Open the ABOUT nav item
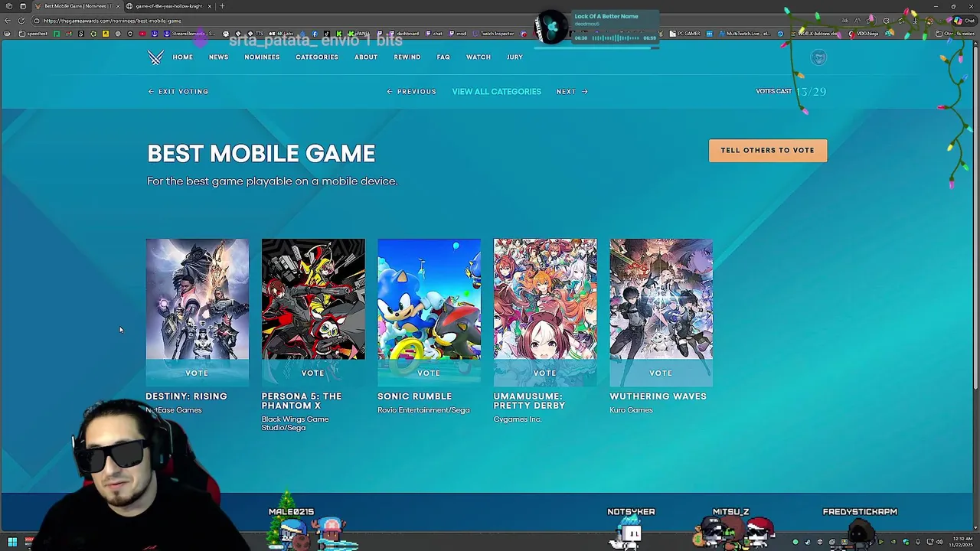Image resolution: width=980 pixels, height=551 pixels. click(x=366, y=57)
